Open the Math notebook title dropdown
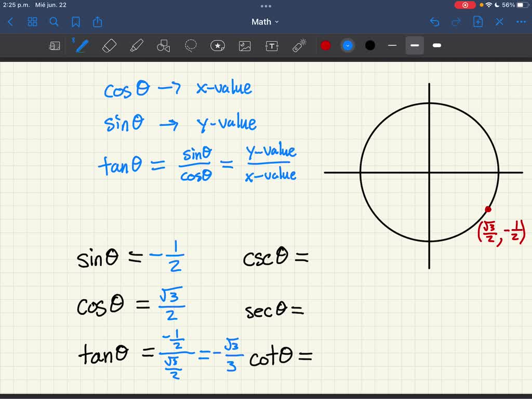Image resolution: width=532 pixels, height=399 pixels. [x=265, y=22]
